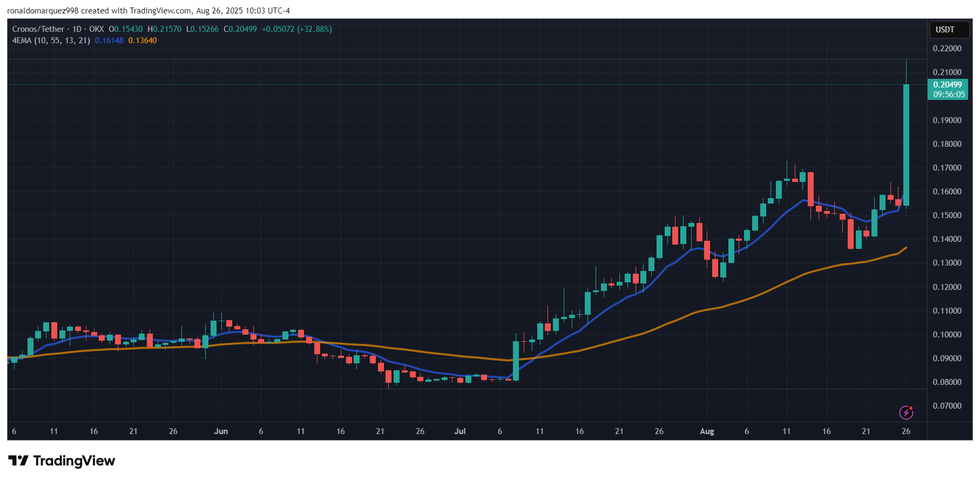Click the ronaldomarquez998 attribution text

tap(43, 11)
